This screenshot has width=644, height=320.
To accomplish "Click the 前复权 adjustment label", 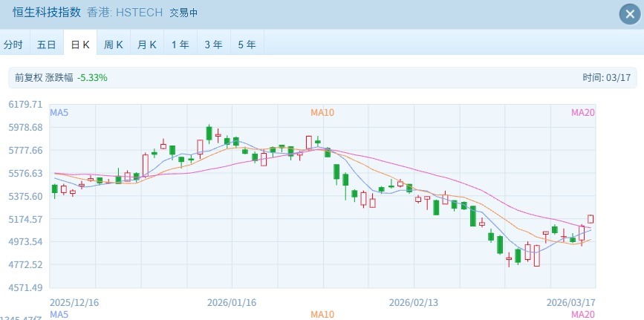I will [x=28, y=77].
